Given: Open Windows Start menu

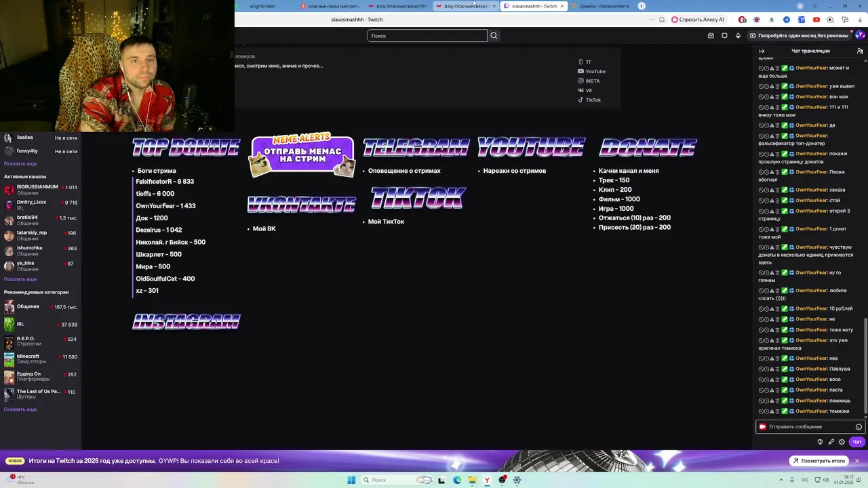Looking at the screenshot, I should [351, 480].
